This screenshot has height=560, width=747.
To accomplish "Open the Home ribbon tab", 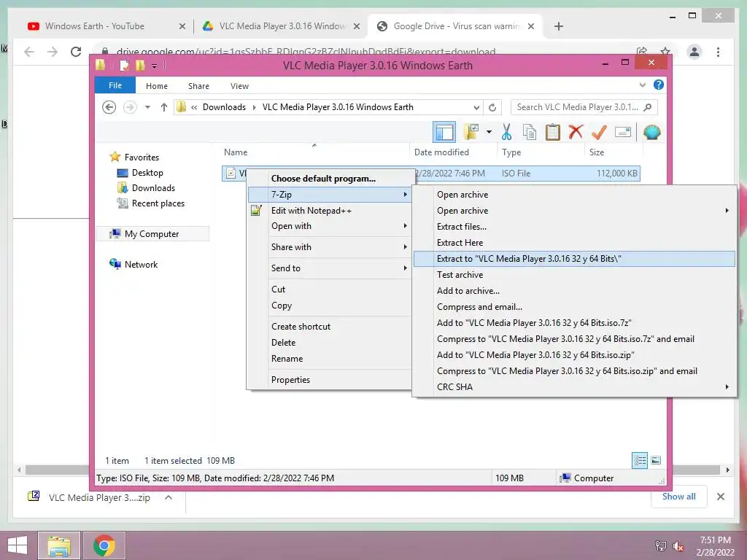I will click(x=157, y=86).
